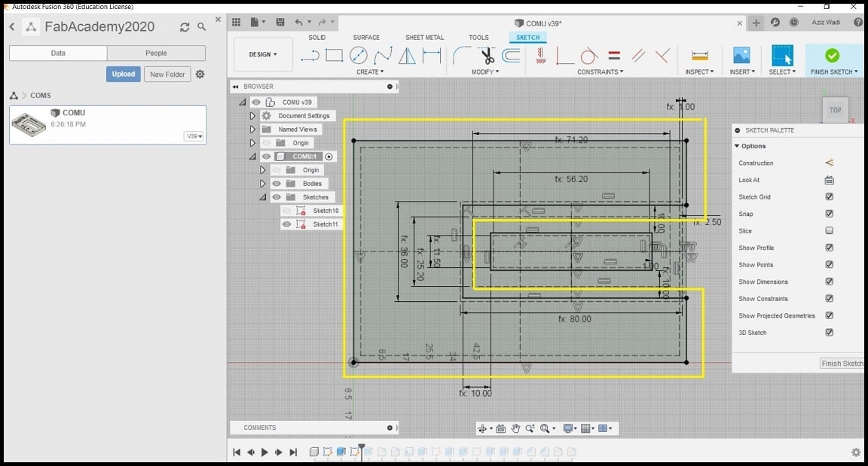Apply the Equal constraint icon
The width and height of the screenshot is (868, 466).
614,56
